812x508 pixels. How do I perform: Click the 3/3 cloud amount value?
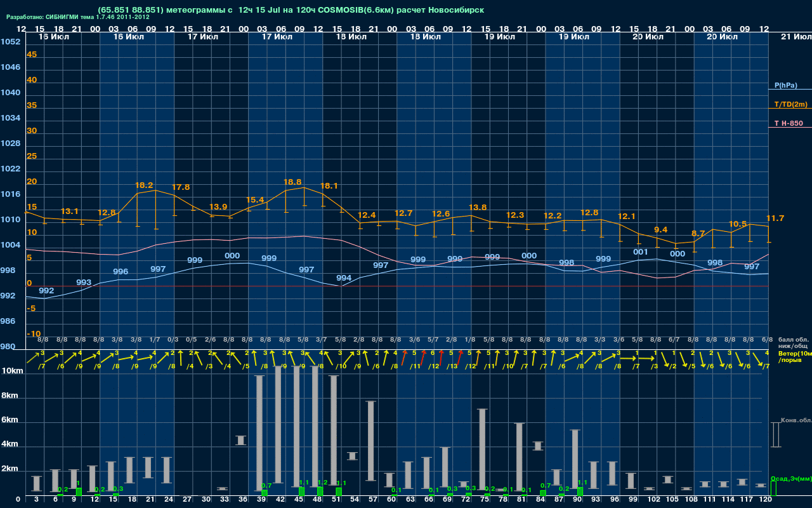click(600, 340)
